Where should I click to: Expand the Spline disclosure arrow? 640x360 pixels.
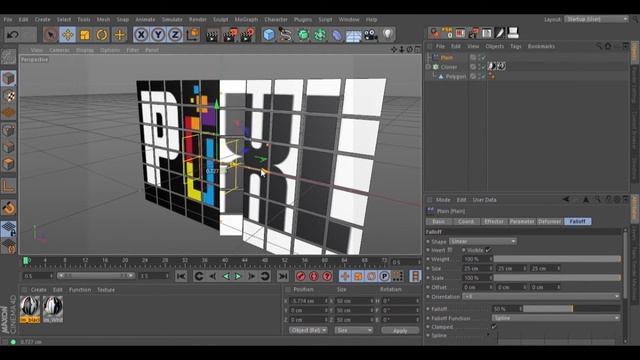tap(488, 335)
